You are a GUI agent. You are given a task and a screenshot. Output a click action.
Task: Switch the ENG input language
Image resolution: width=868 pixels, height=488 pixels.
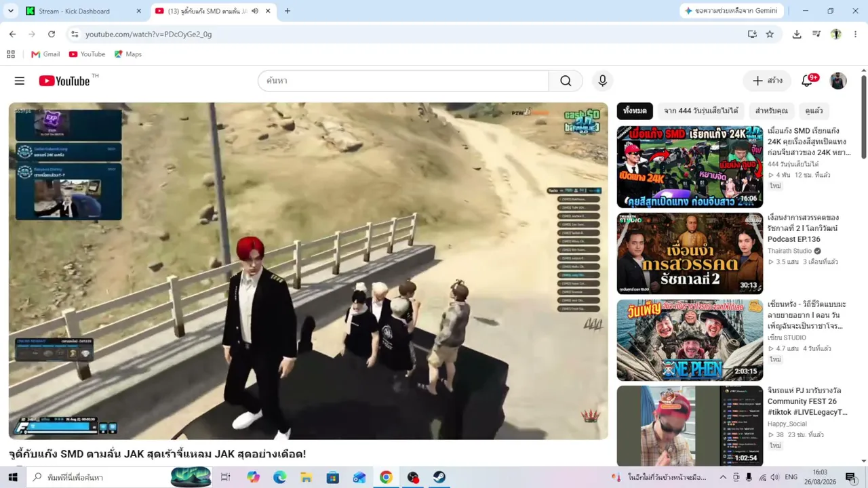click(791, 477)
